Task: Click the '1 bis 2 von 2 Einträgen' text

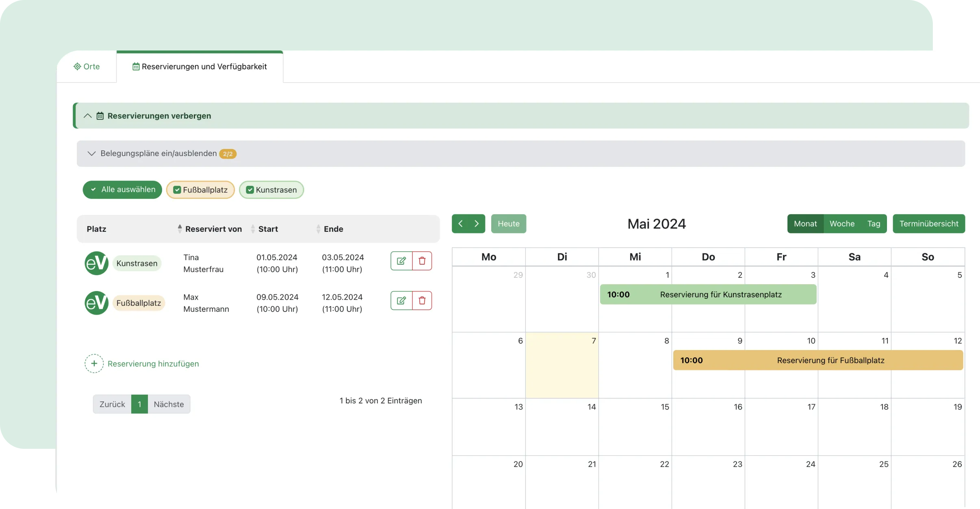Action: tap(381, 400)
